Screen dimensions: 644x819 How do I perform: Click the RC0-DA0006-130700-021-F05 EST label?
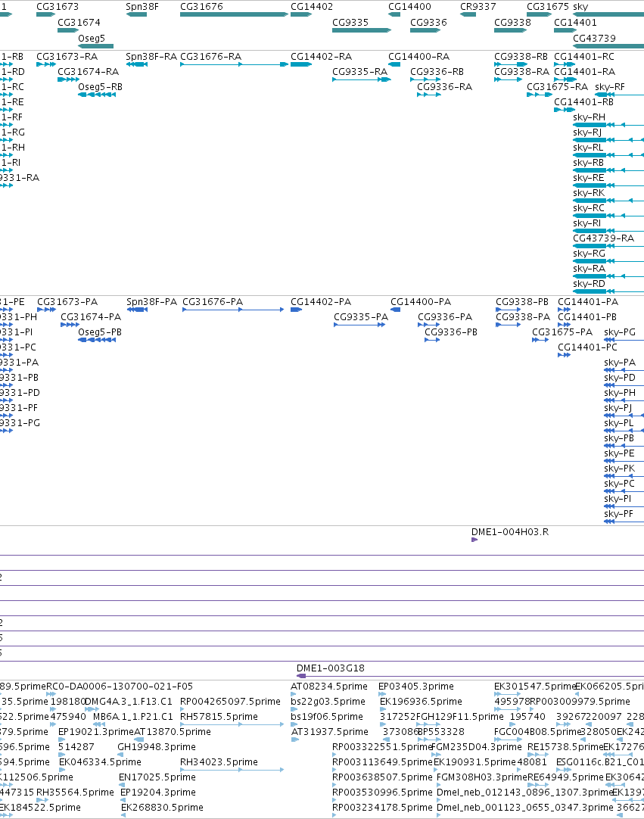(120, 687)
